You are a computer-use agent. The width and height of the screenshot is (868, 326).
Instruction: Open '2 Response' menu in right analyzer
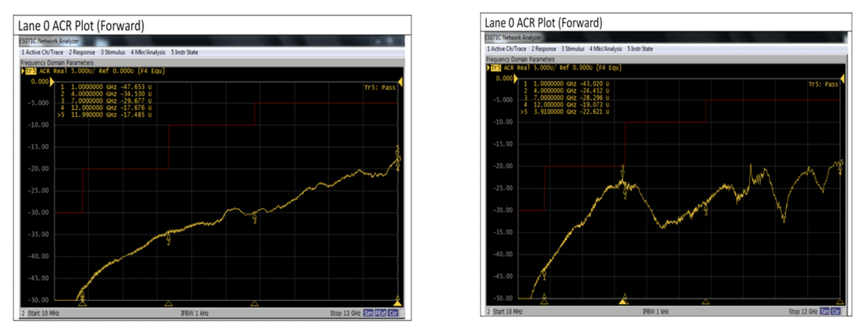click(x=544, y=49)
